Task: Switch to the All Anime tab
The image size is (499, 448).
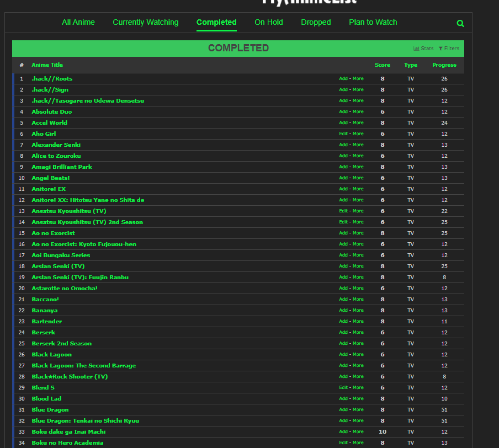Action: pos(78,22)
